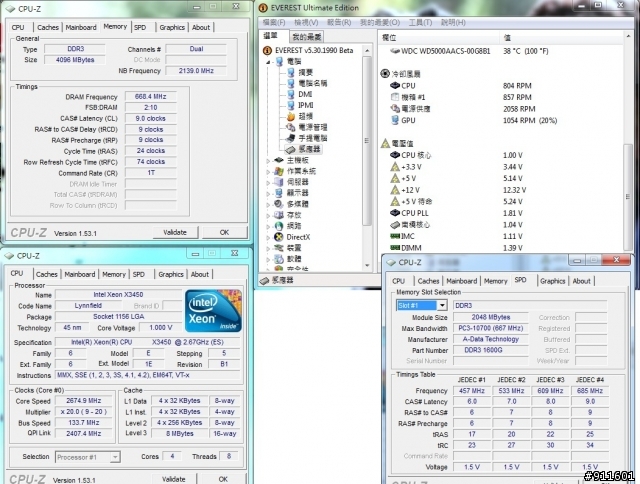640x484 pixels.
Task: Click the portable computer laptop icon
Action: (291, 138)
